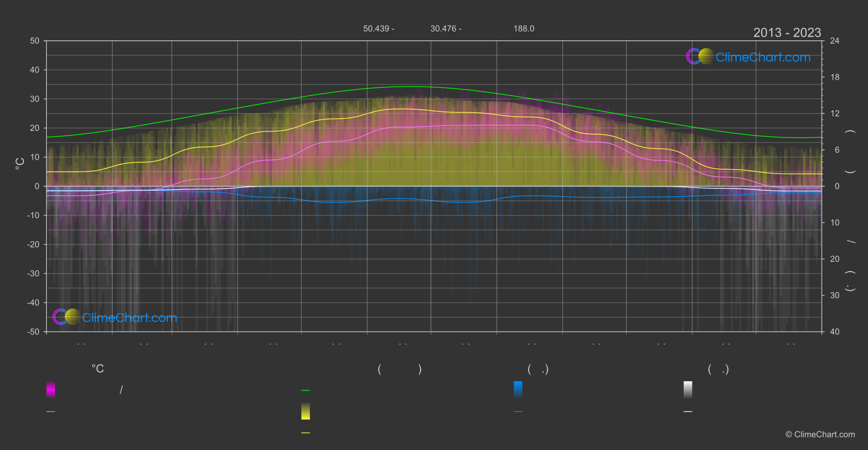Select the blue line legend marker
The width and height of the screenshot is (868, 450).
point(518,412)
